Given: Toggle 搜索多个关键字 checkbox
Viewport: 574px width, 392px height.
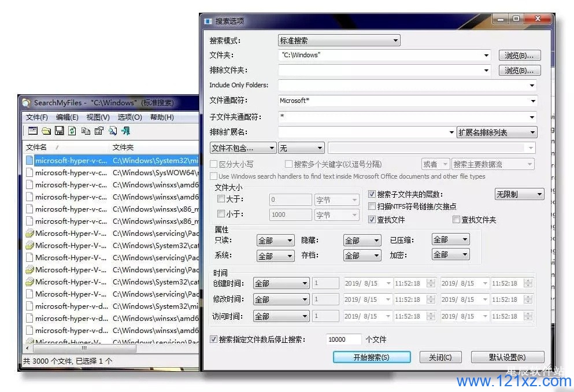Looking at the screenshot, I should coord(288,164).
